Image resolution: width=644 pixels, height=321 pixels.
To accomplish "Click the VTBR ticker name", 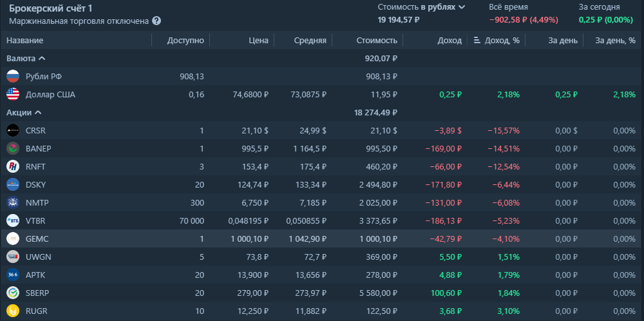I will (x=35, y=220).
